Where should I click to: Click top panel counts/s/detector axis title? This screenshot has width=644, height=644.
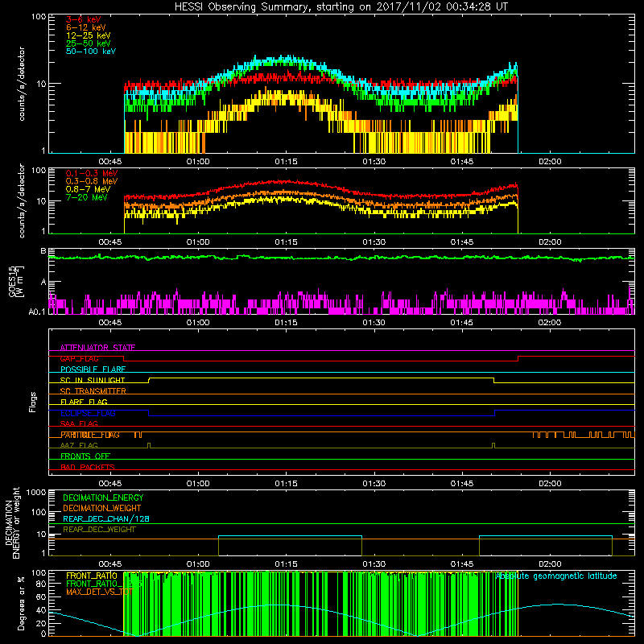[x=22, y=84]
